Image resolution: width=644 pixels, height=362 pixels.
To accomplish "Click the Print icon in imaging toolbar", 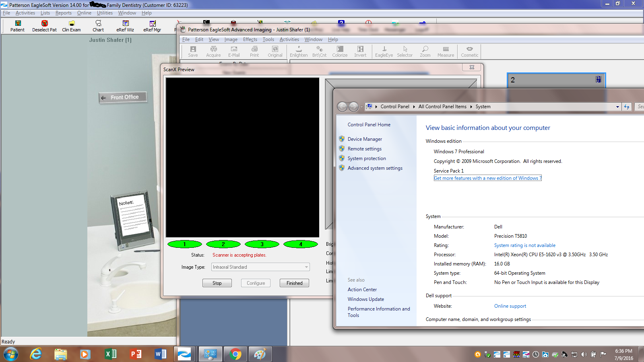I will pyautogui.click(x=254, y=51).
